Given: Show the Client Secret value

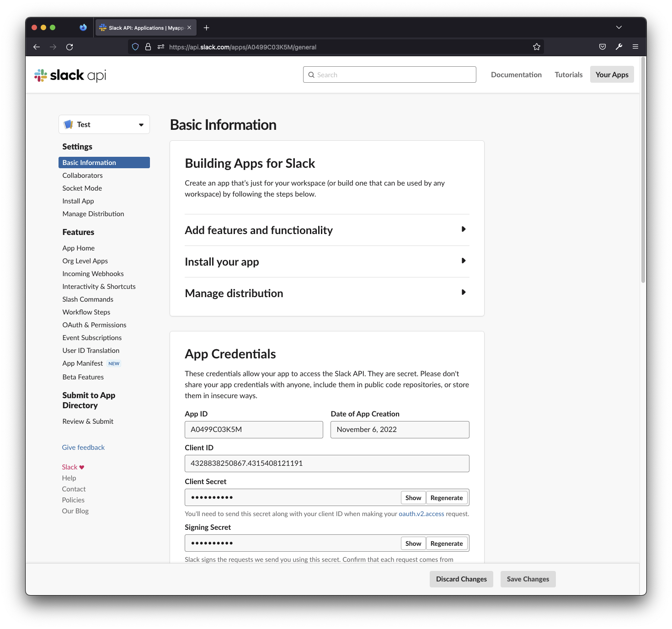Looking at the screenshot, I should click(x=413, y=497).
